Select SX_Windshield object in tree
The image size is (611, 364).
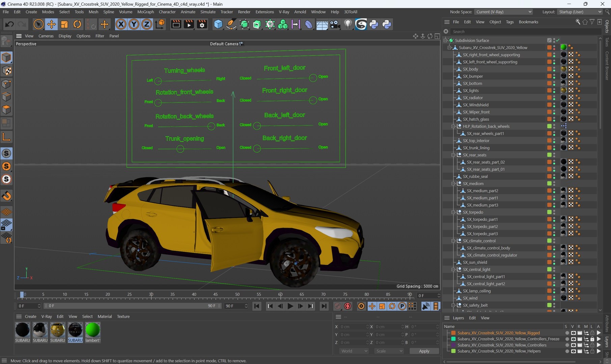point(475,105)
